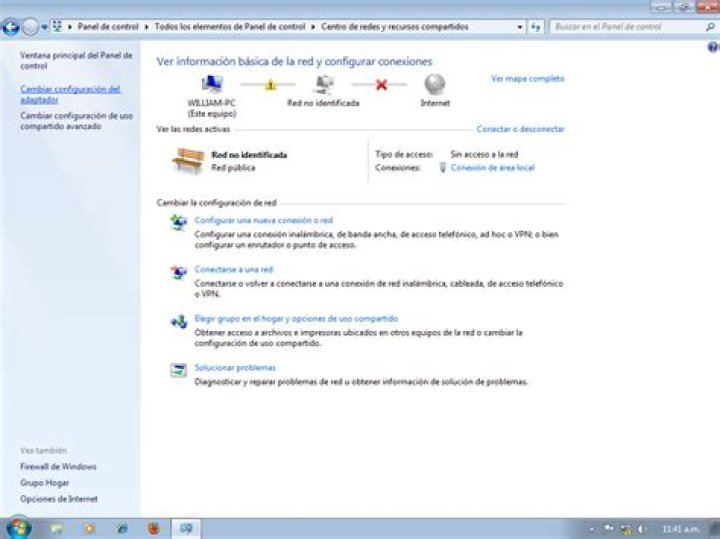Open Windows Explorer from the taskbar

pyautogui.click(x=56, y=529)
